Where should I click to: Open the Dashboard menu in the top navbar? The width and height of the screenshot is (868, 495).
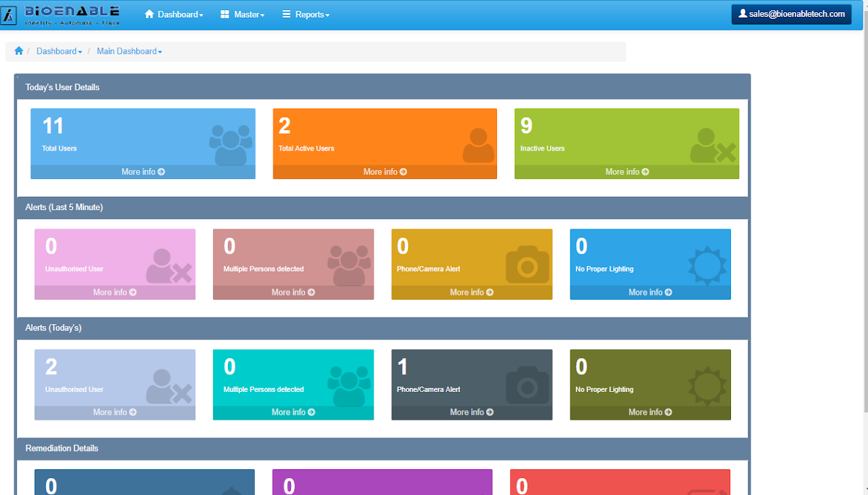click(174, 14)
